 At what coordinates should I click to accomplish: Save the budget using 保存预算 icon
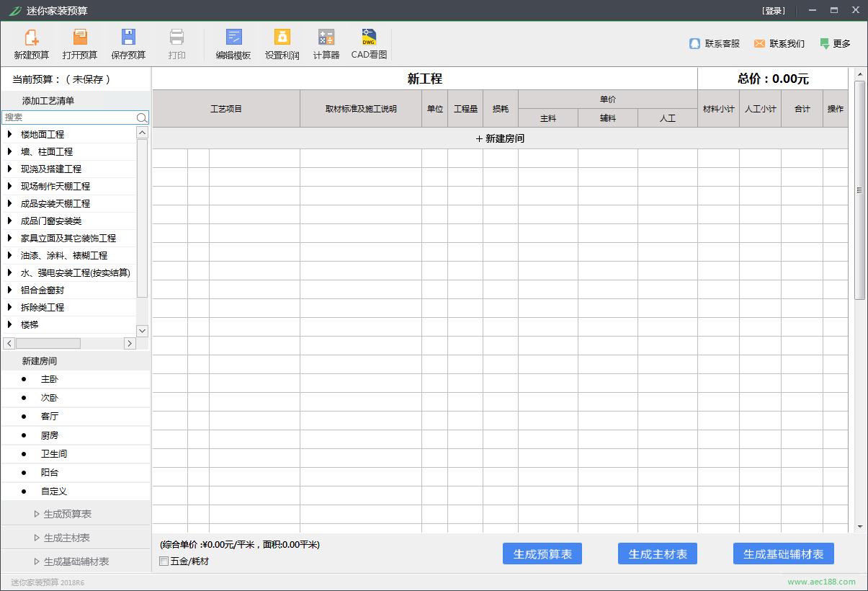tap(128, 43)
